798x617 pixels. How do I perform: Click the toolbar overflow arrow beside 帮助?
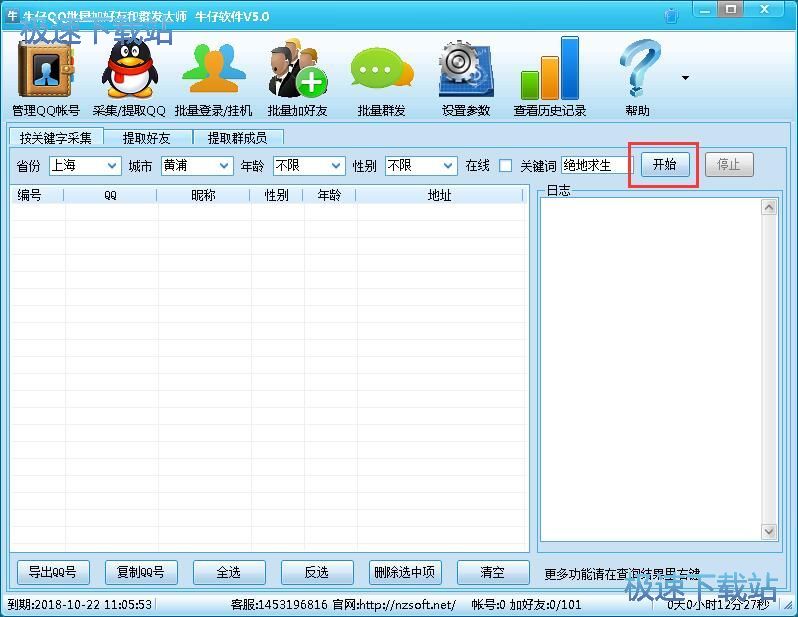tap(686, 78)
